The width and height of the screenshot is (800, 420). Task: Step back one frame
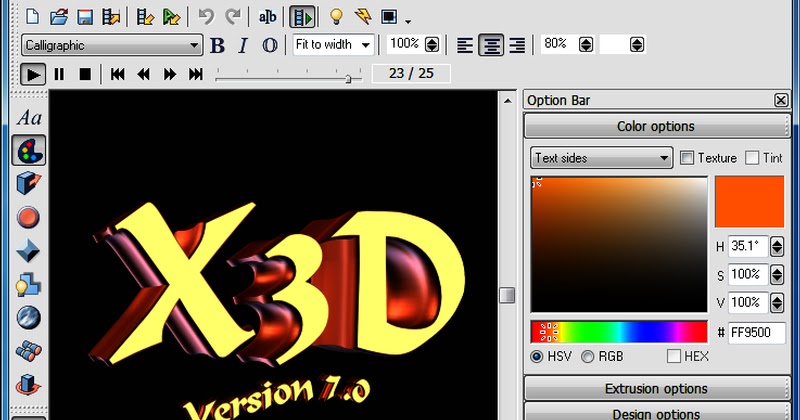tap(144, 75)
